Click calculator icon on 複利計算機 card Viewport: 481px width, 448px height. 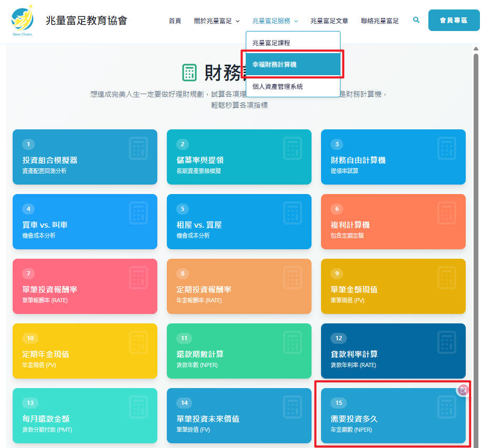[446, 213]
